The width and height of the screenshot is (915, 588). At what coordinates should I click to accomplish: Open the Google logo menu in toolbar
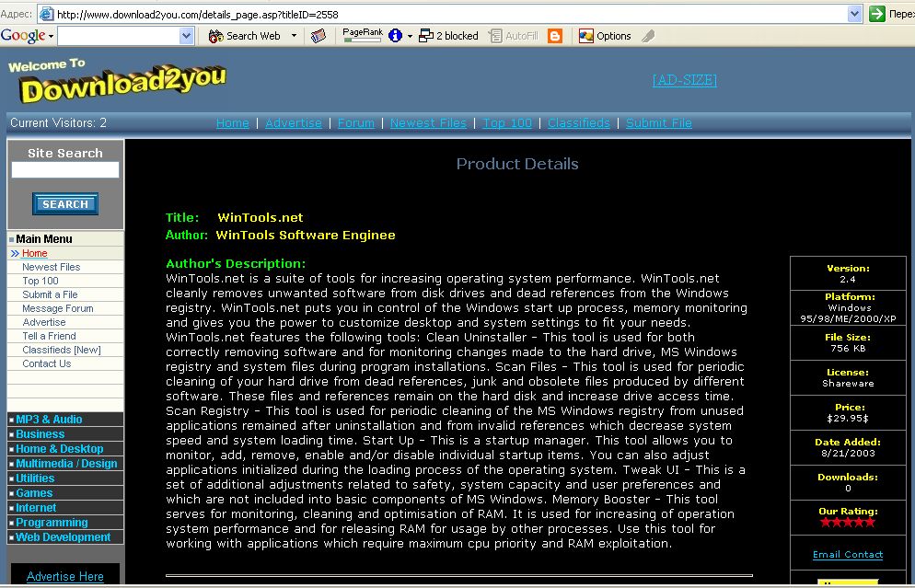[27, 36]
